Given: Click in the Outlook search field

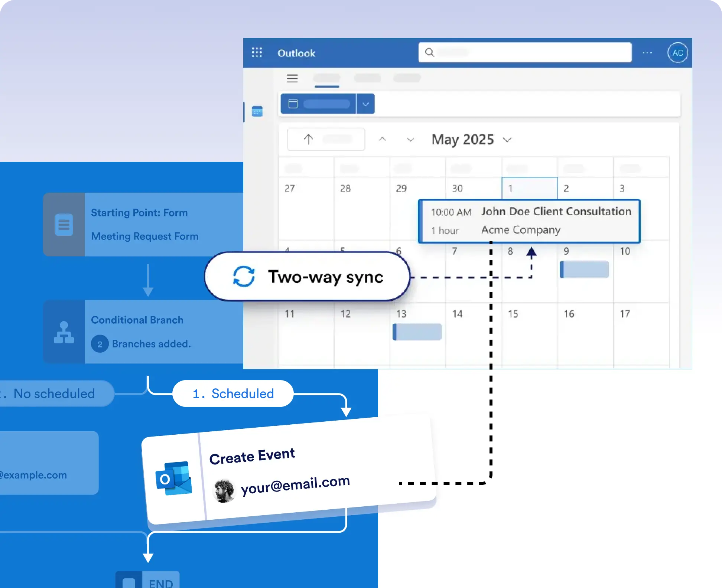Looking at the screenshot, I should [525, 52].
